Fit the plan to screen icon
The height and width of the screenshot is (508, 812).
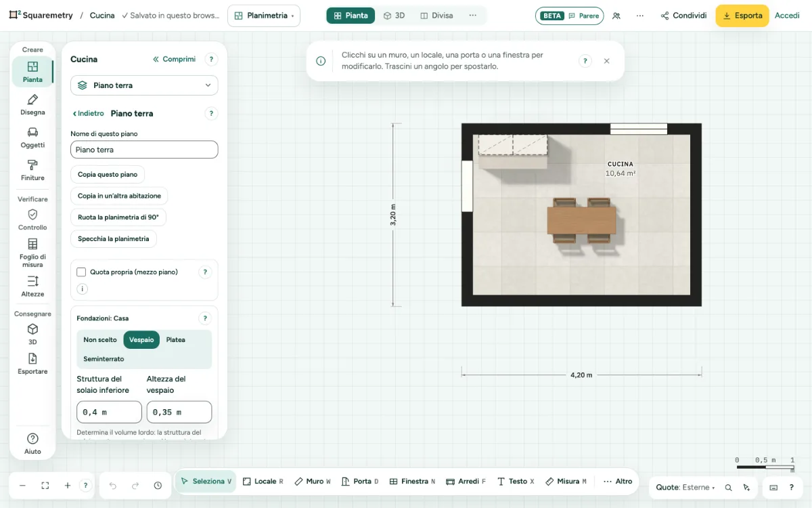pos(45,486)
